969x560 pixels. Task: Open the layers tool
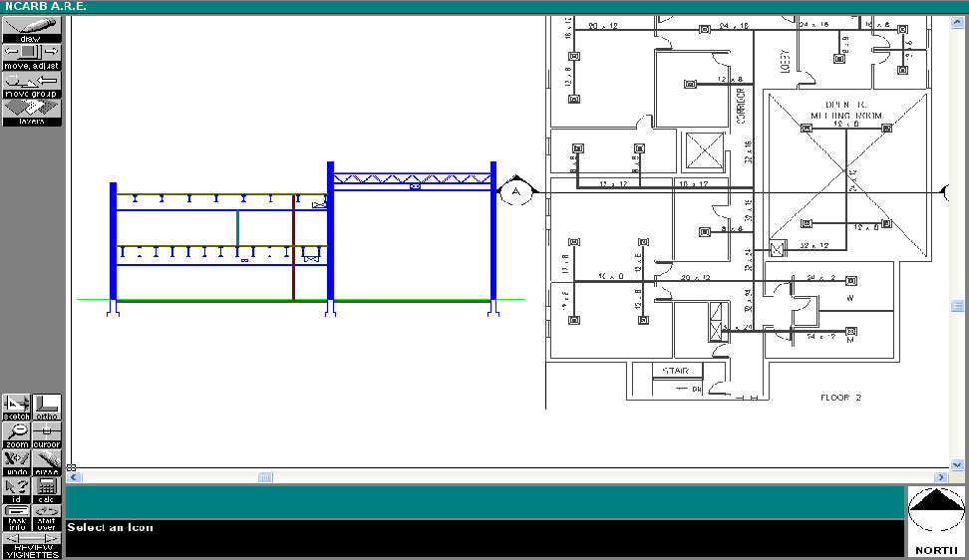tap(32, 113)
